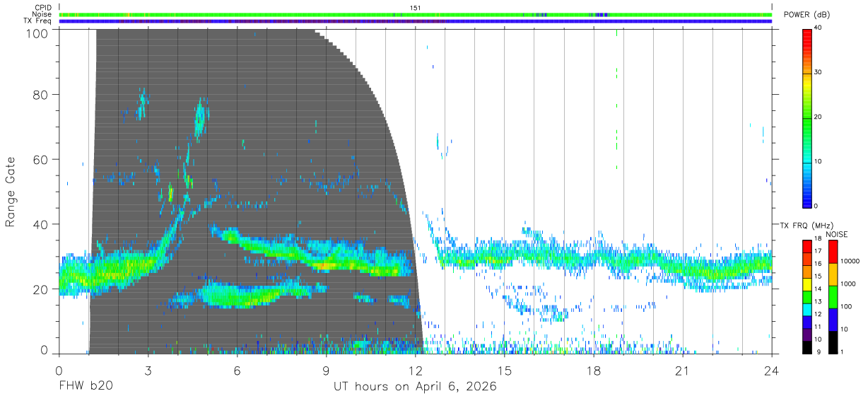Viewport: 868px width, 401px height.
Task: Select the 1 tick on NOISE legend
Action: click(x=841, y=351)
